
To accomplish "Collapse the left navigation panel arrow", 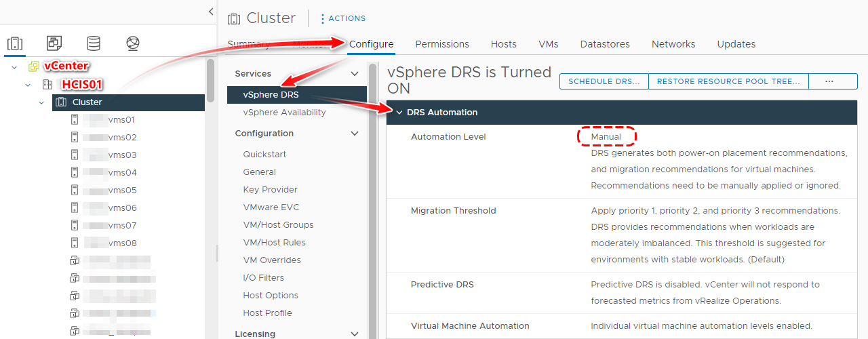I will (x=210, y=12).
